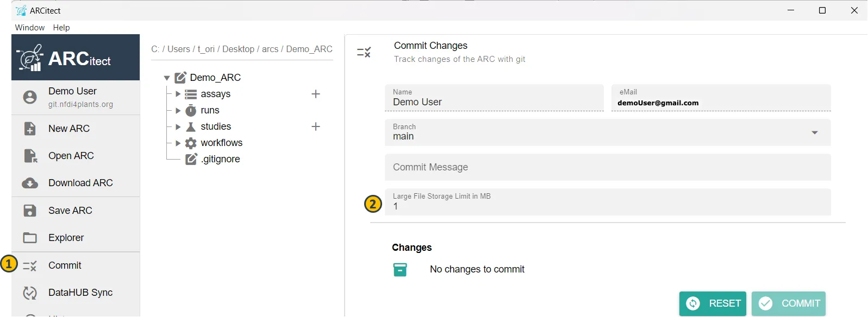Add a new assay with plus icon

[315, 94]
